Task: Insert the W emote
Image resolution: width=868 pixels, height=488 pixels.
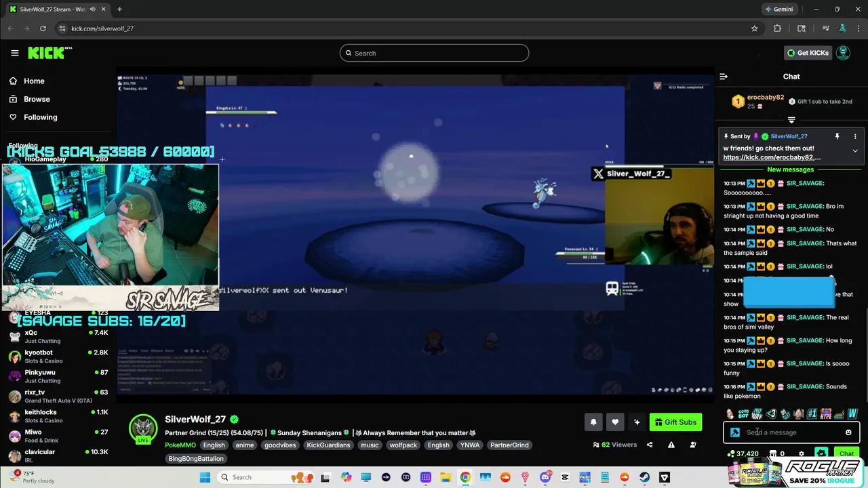Action: coord(852,413)
